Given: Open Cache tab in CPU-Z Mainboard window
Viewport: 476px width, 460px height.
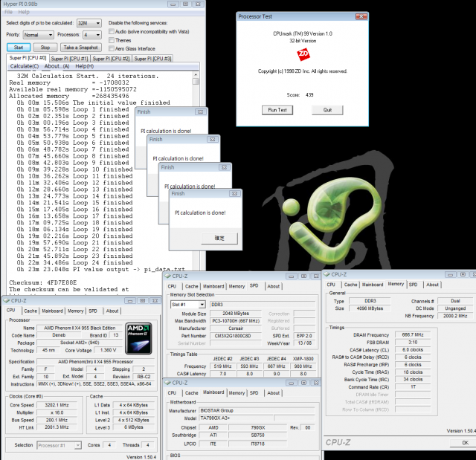Looking at the screenshot, I should coord(192,392).
